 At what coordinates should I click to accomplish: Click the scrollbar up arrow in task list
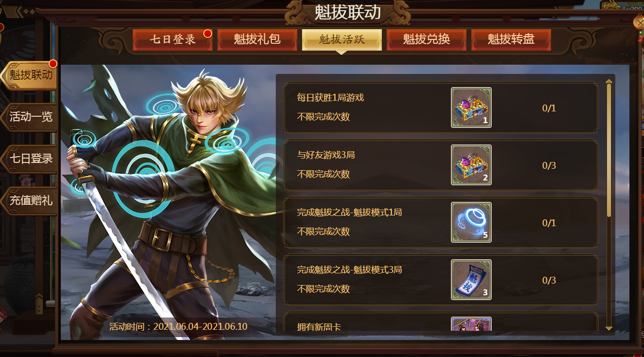(x=609, y=82)
